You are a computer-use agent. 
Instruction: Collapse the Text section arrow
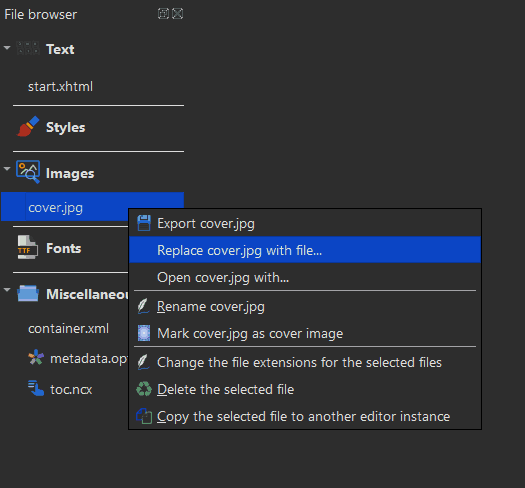tap(7, 48)
